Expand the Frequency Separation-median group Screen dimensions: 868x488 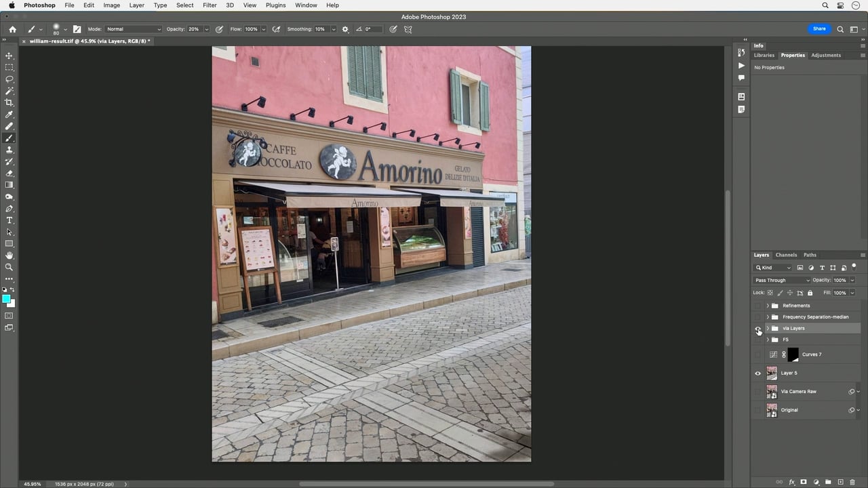[768, 317]
